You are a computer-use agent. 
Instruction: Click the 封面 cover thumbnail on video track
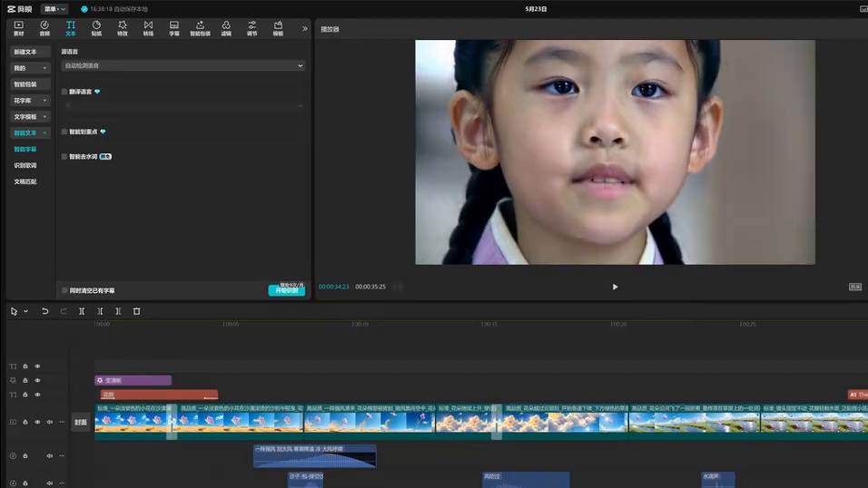click(81, 422)
